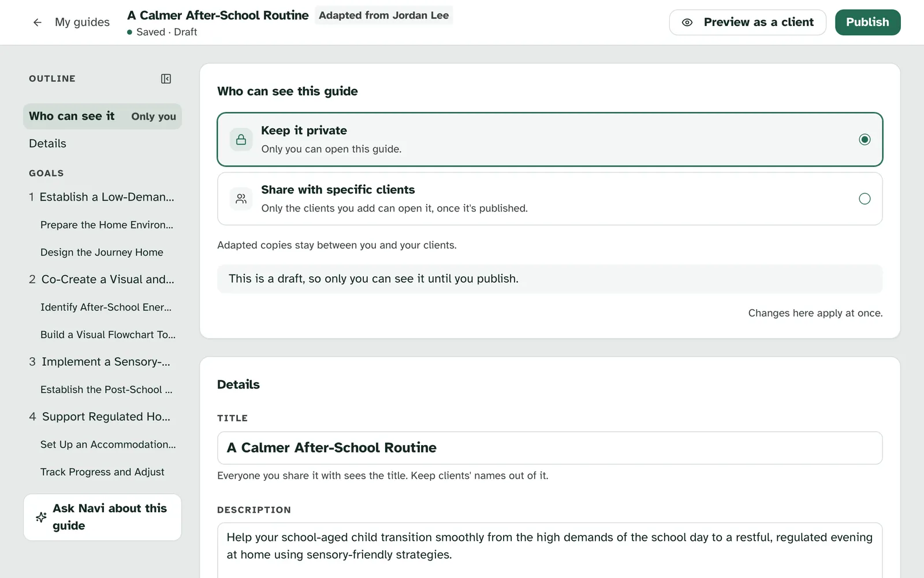Open Establish the Post-School ... step

tap(106, 390)
